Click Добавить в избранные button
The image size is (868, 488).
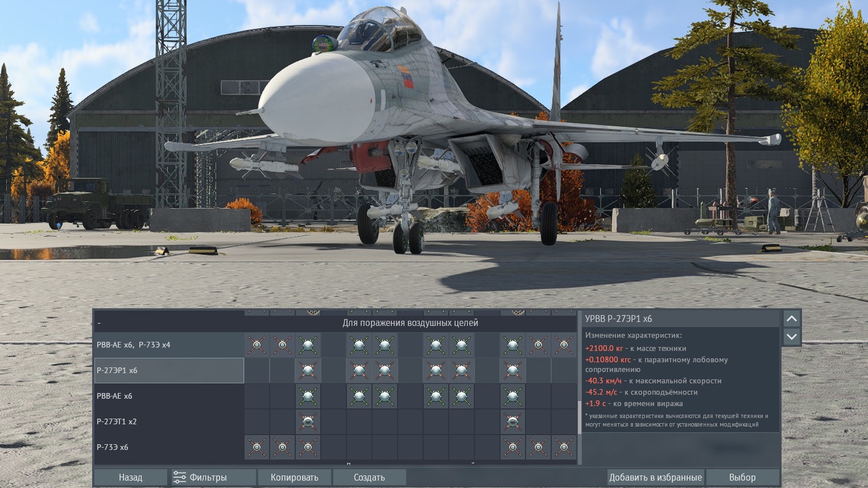655,477
